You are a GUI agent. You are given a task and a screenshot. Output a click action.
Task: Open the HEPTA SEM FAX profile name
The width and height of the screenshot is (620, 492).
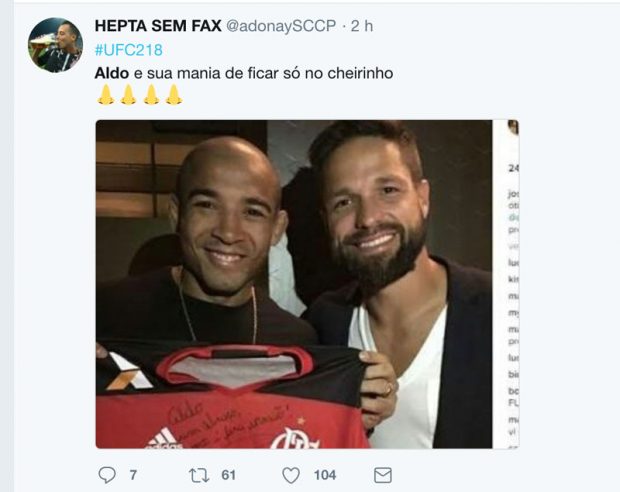tap(157, 25)
